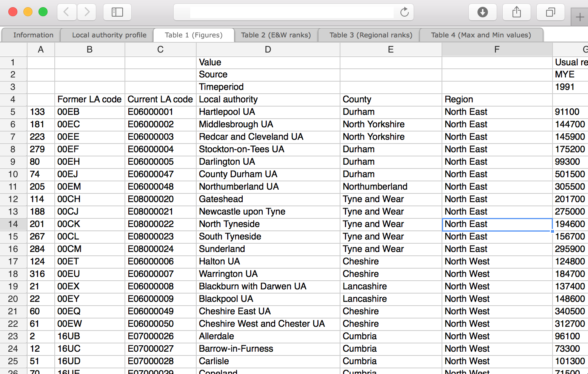Image resolution: width=588 pixels, height=374 pixels.
Task: Click the yellow minimize traffic light
Action: click(28, 12)
